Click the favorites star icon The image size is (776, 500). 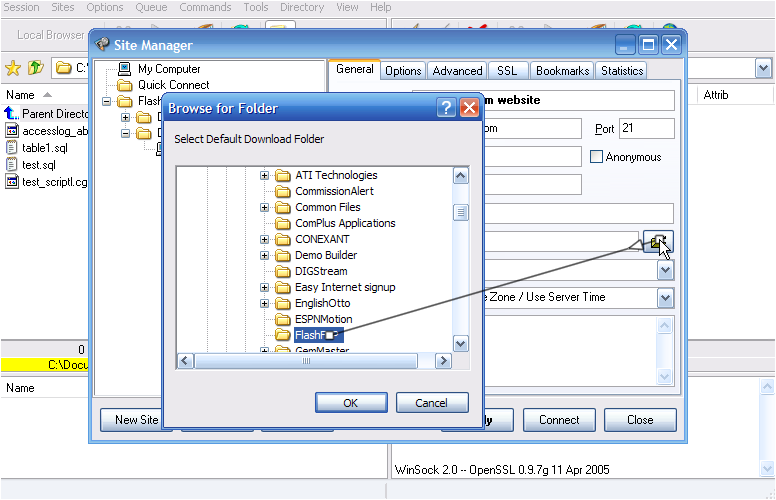point(13,68)
